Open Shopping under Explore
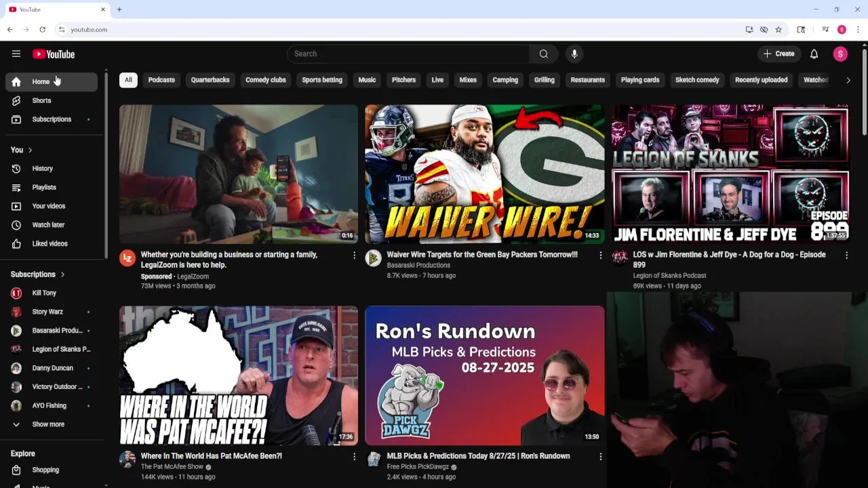This screenshot has height=488, width=868. (x=52, y=470)
